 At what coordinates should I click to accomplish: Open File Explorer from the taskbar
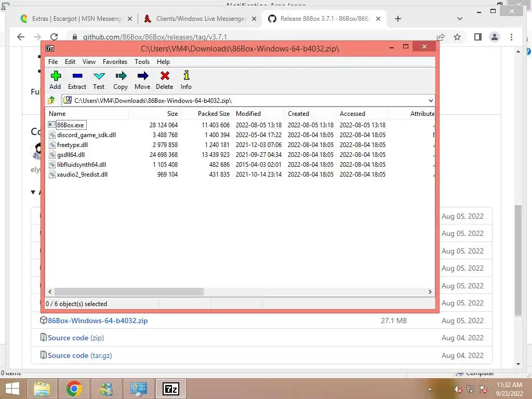pyautogui.click(x=42, y=389)
